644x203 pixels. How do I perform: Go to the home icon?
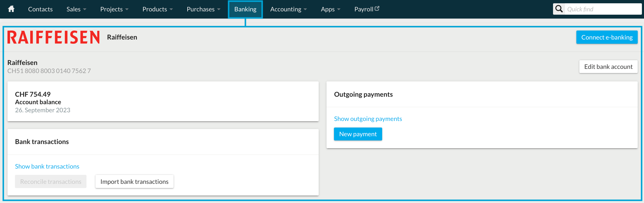pos(11,9)
